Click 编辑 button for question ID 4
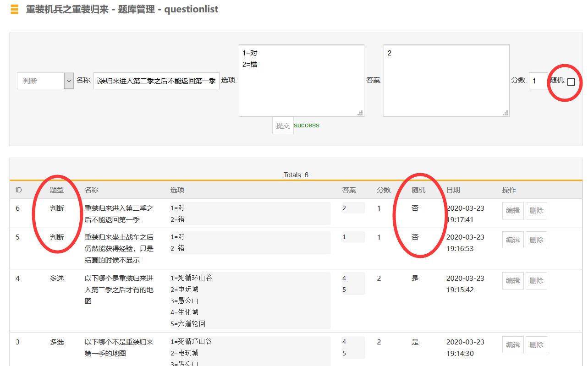 tap(513, 281)
